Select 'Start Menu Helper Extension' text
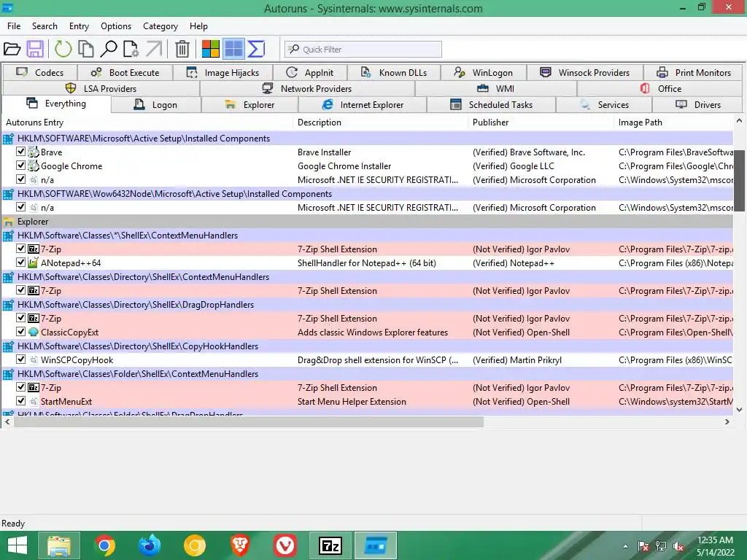The height and width of the screenshot is (560, 747). (x=352, y=402)
